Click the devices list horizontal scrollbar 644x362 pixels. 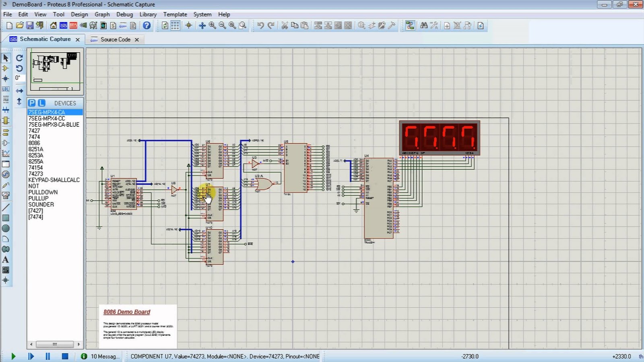(55, 344)
